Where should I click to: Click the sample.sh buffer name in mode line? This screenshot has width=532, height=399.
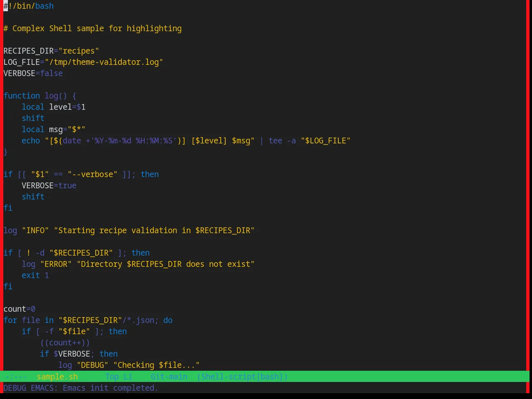click(57, 377)
